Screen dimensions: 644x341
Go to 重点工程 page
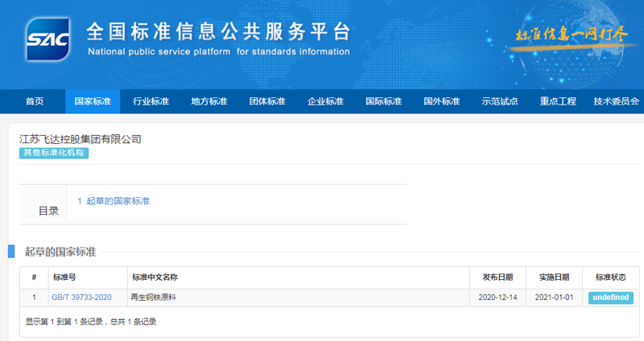tap(558, 101)
